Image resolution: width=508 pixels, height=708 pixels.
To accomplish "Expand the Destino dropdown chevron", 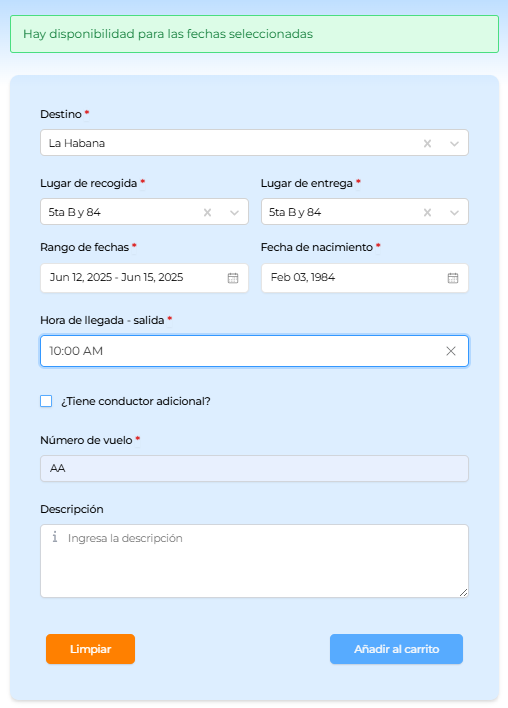I will click(454, 144).
